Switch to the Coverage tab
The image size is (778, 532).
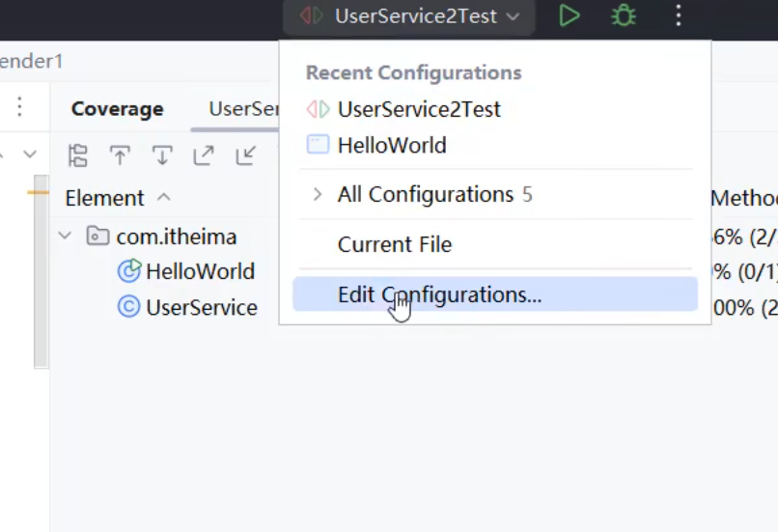(117, 109)
